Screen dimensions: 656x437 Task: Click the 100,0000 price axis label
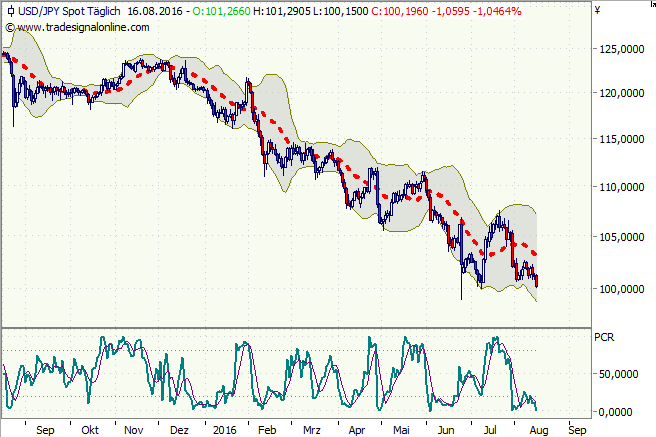pos(622,289)
